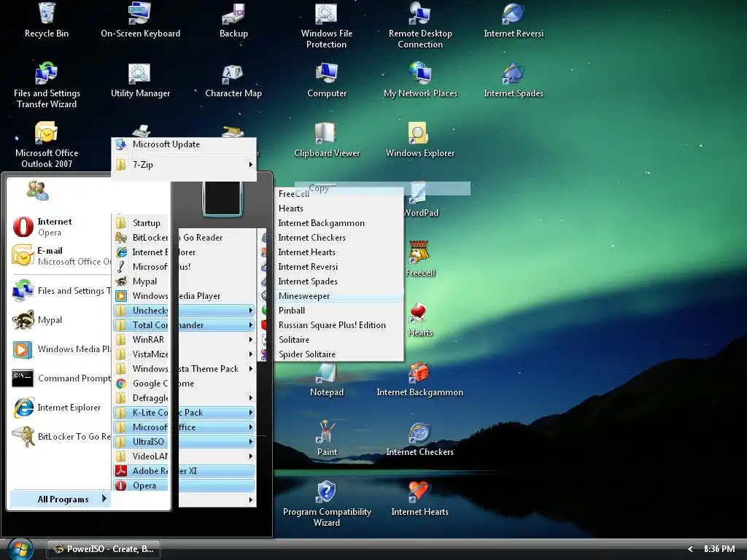Open the On-Screen Keyboard desktop icon

pyautogui.click(x=140, y=20)
